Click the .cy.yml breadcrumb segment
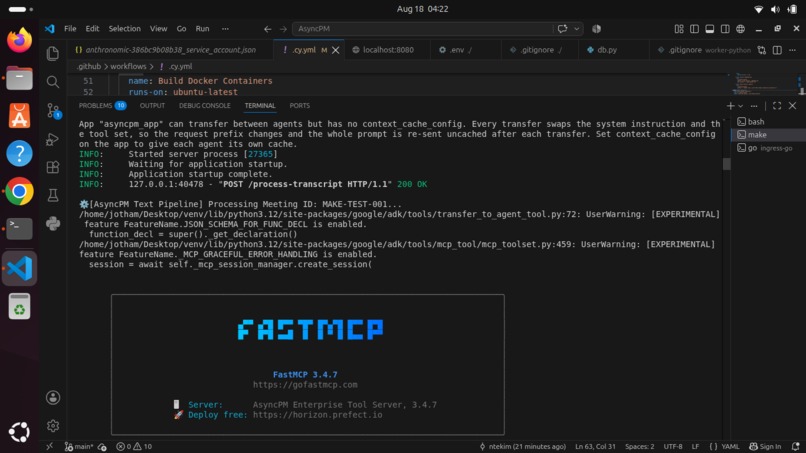806x453 pixels. pyautogui.click(x=176, y=66)
